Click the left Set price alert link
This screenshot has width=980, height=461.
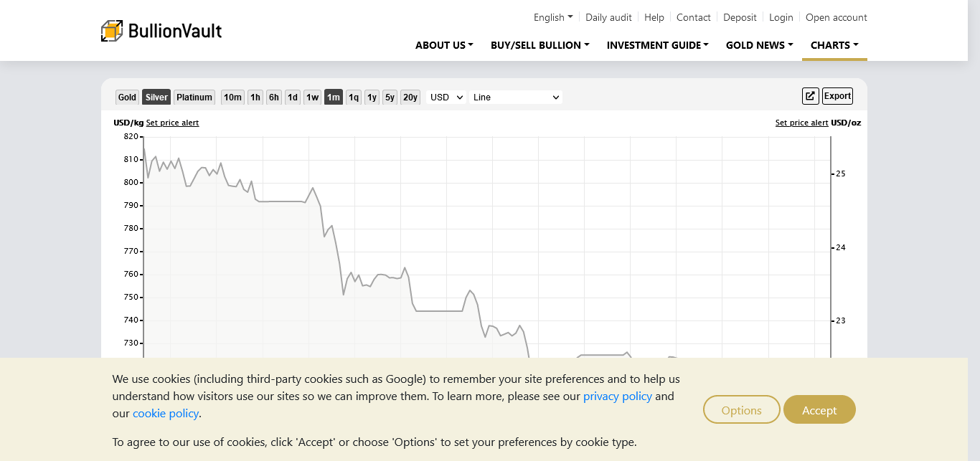pos(172,123)
